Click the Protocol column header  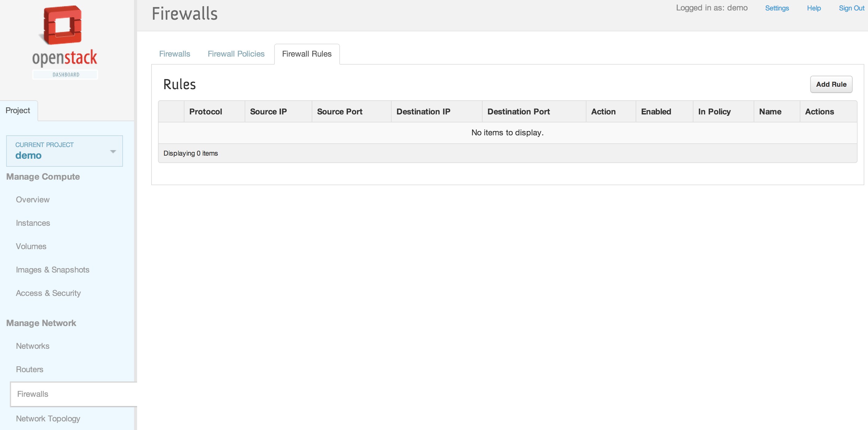pos(206,112)
